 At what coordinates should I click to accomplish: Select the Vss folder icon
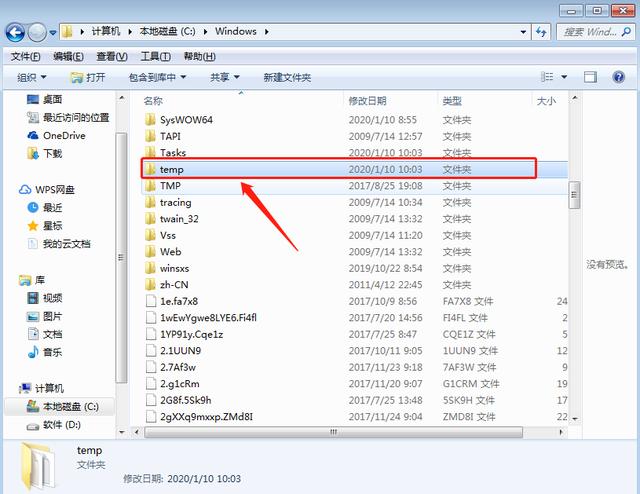tap(150, 235)
